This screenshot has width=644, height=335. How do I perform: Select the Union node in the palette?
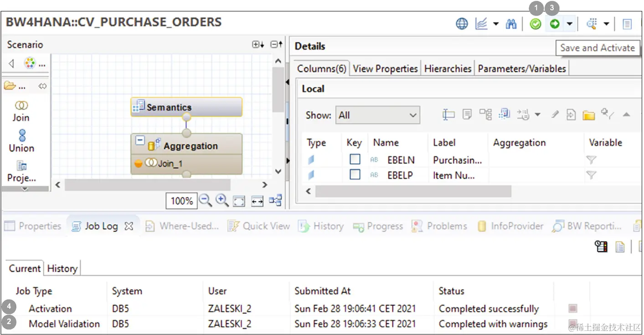(21, 141)
